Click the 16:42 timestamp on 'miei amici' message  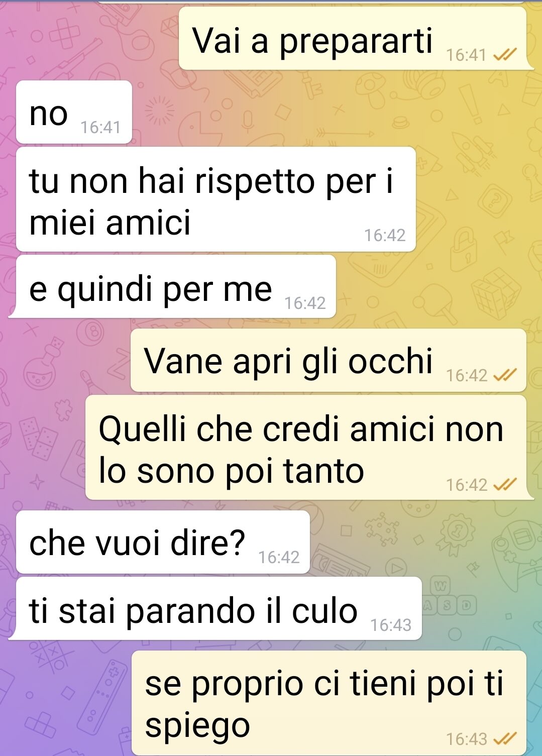tap(385, 235)
